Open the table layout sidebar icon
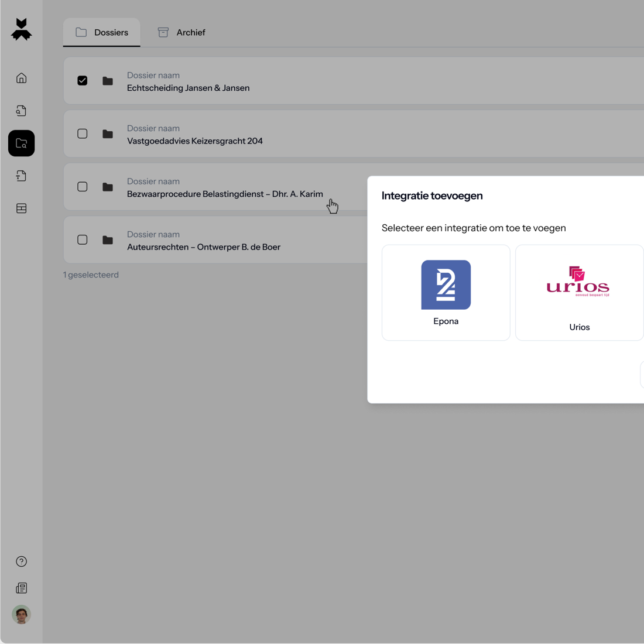This screenshot has height=644, width=644. click(x=21, y=208)
